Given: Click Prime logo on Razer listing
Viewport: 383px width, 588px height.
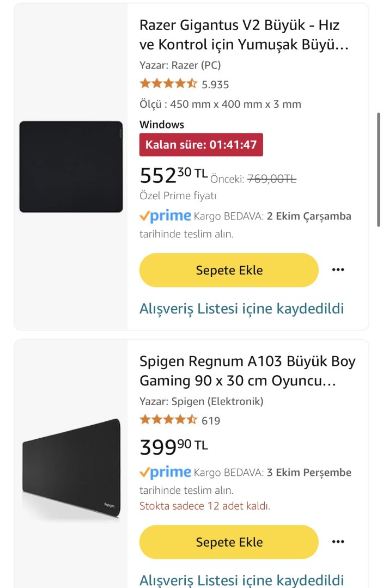Looking at the screenshot, I should (x=165, y=216).
